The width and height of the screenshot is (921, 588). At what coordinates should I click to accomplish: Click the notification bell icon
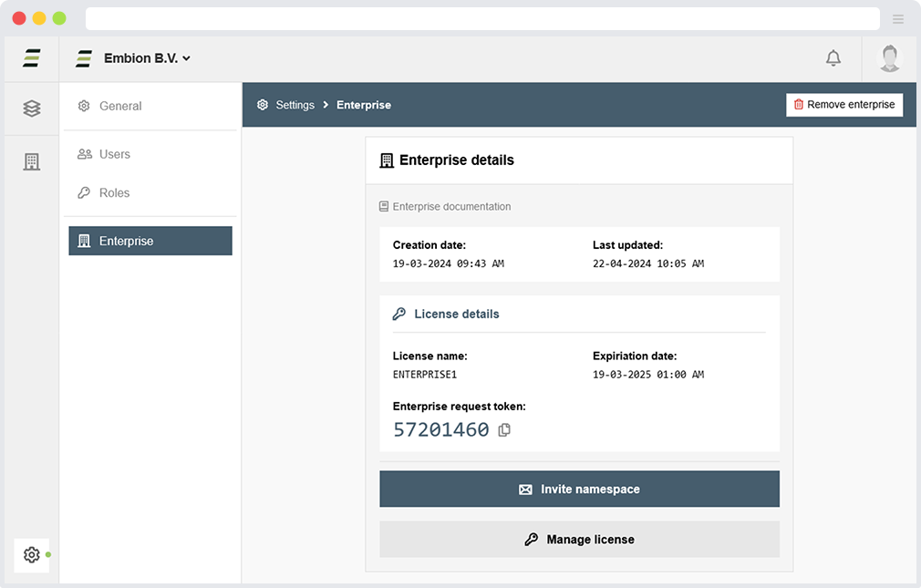click(x=833, y=58)
